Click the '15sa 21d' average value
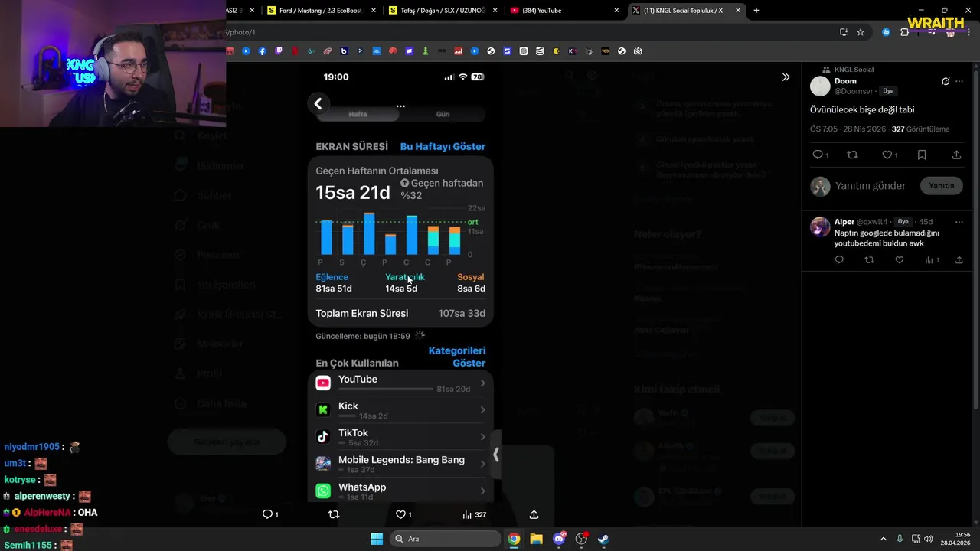The height and width of the screenshot is (551, 980). pos(353,193)
